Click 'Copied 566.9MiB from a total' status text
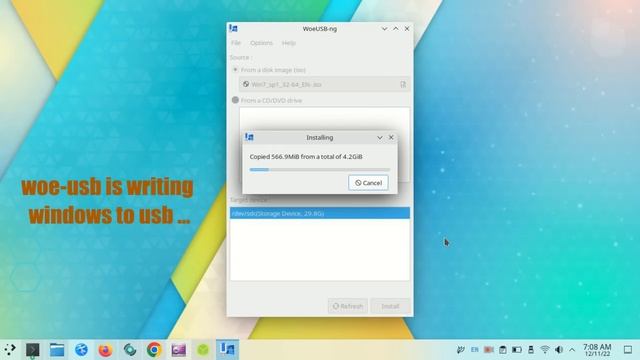 pyautogui.click(x=306, y=156)
